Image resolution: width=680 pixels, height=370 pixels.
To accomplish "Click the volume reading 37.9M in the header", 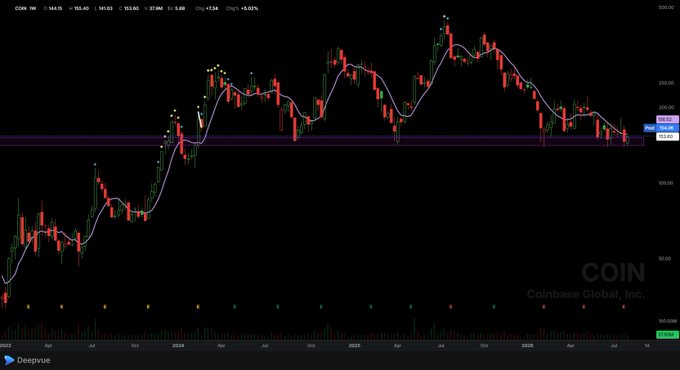I will [156, 8].
